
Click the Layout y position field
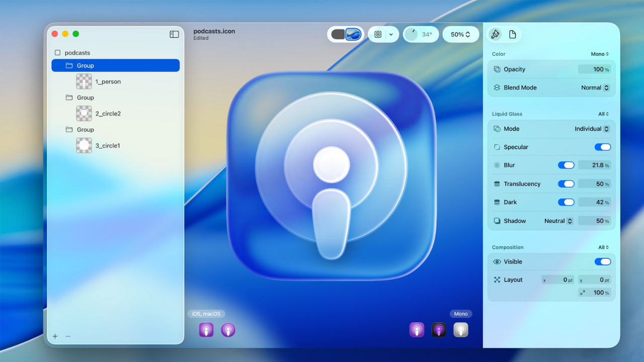pos(595,280)
